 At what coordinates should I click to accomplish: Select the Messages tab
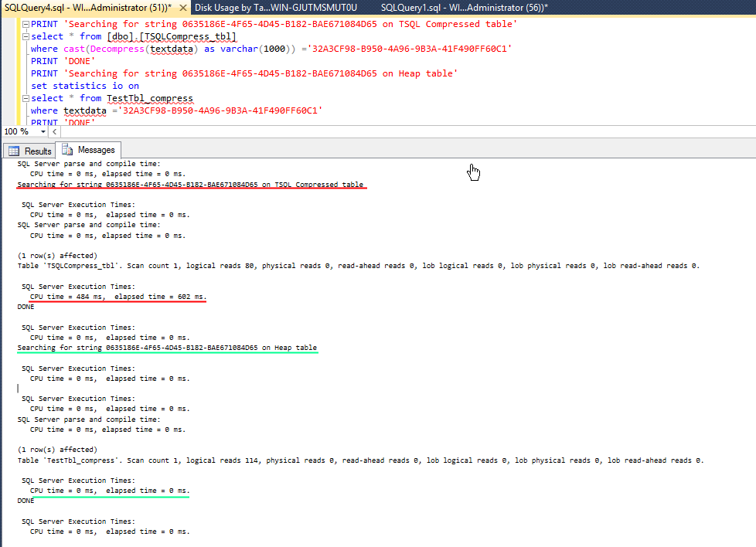click(88, 150)
